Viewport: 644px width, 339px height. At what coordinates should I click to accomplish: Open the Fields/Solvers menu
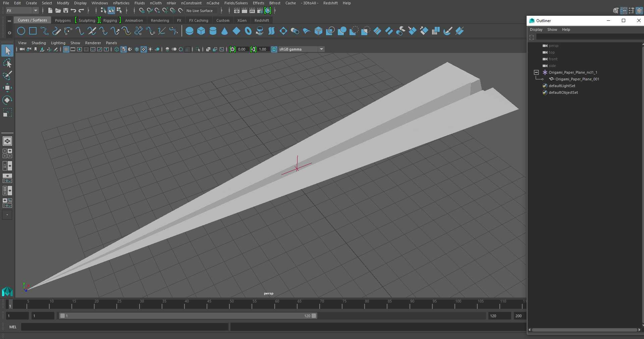coord(236,3)
